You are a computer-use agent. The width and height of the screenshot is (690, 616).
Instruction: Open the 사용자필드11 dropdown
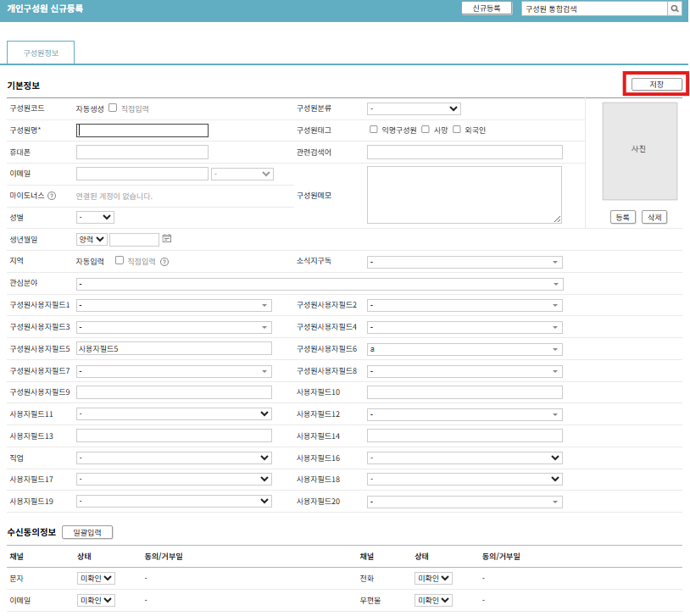tap(174, 414)
